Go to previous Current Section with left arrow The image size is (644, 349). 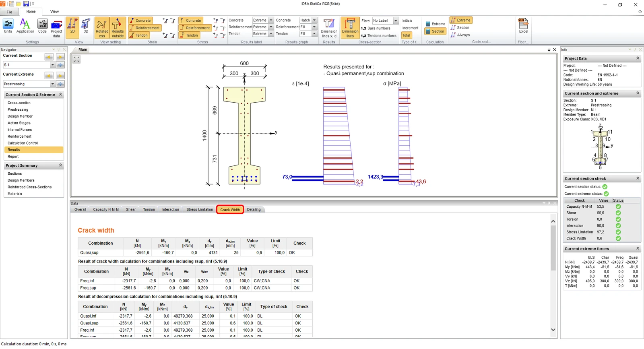click(x=49, y=57)
